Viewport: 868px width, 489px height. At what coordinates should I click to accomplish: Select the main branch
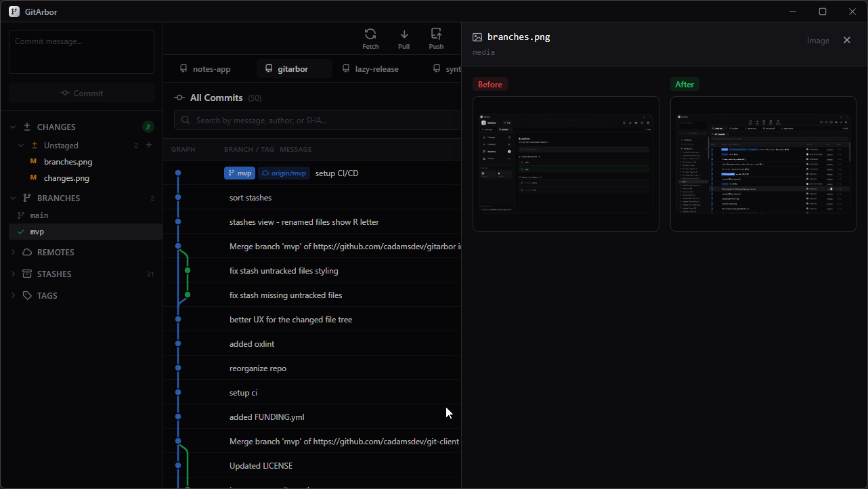39,215
